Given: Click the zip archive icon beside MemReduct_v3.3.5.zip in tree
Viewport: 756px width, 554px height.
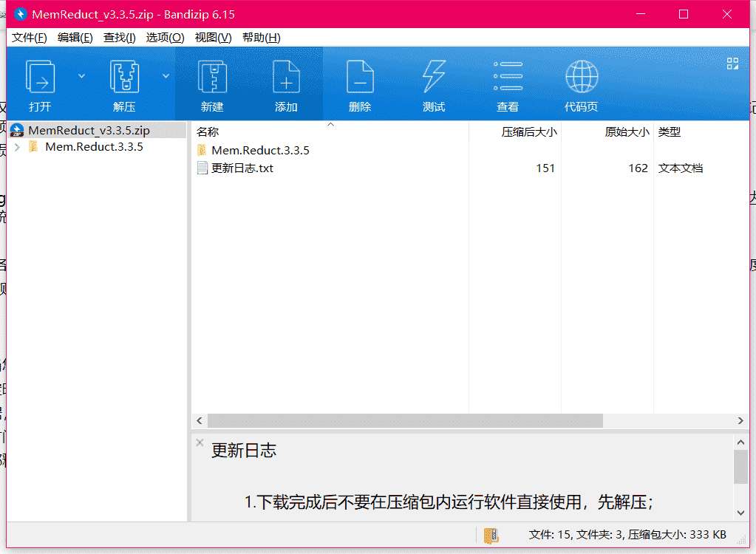Looking at the screenshot, I should (x=17, y=130).
